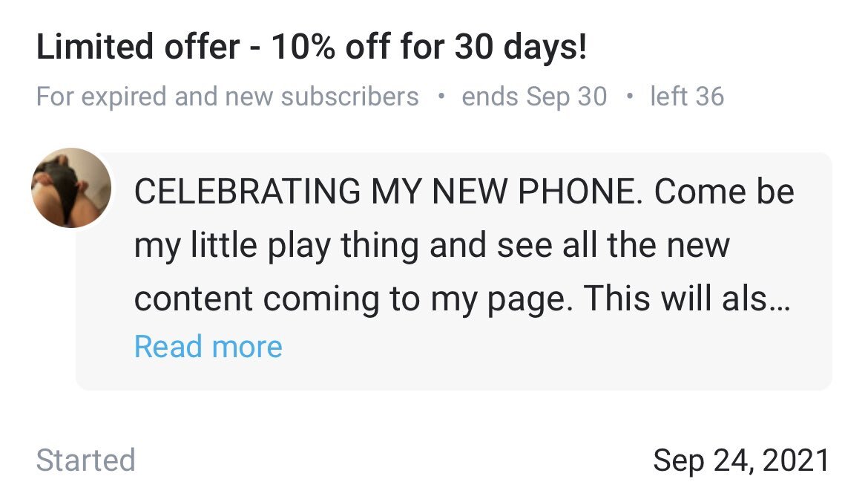The width and height of the screenshot is (868, 502).
Task: Click "10% off" in the heading
Action: pyautogui.click(x=329, y=48)
